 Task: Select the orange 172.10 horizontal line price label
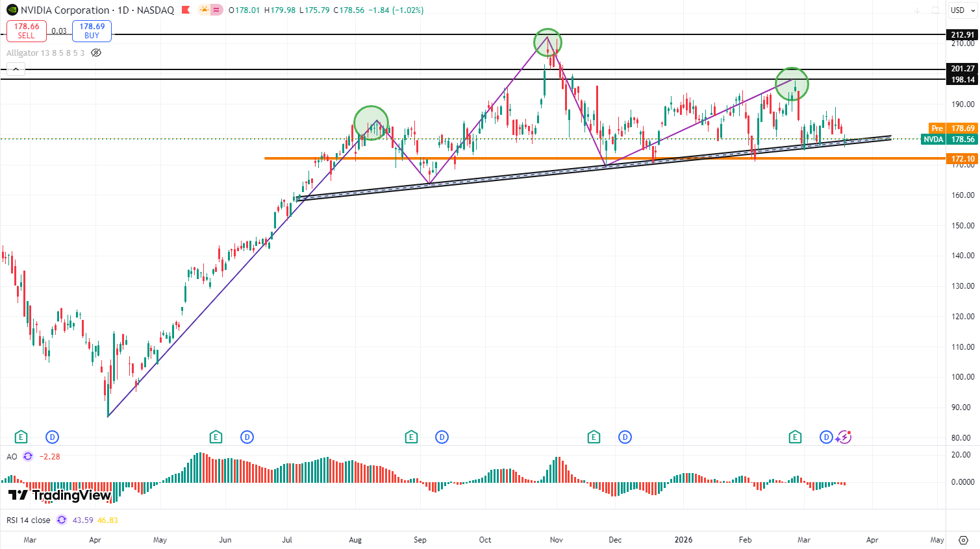[962, 158]
